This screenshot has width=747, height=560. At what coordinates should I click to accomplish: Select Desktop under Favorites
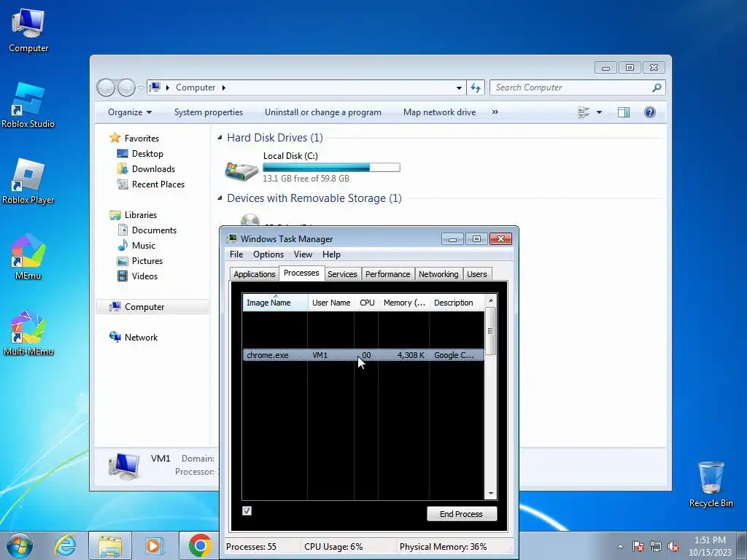click(147, 154)
